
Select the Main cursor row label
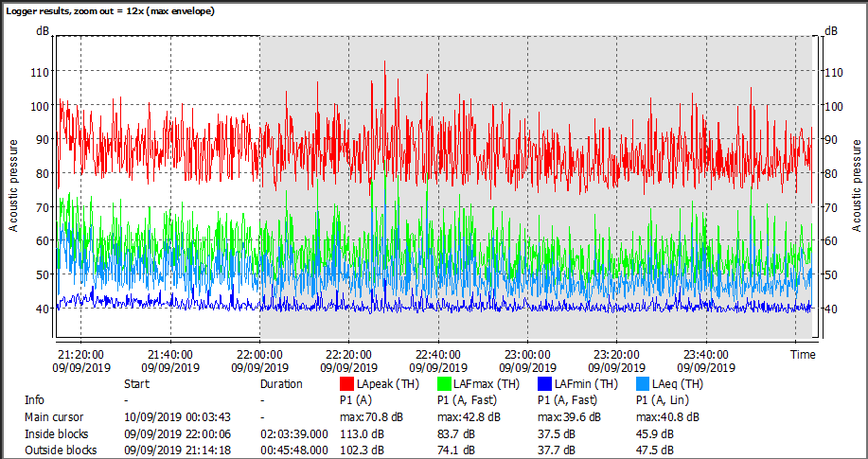click(53, 416)
